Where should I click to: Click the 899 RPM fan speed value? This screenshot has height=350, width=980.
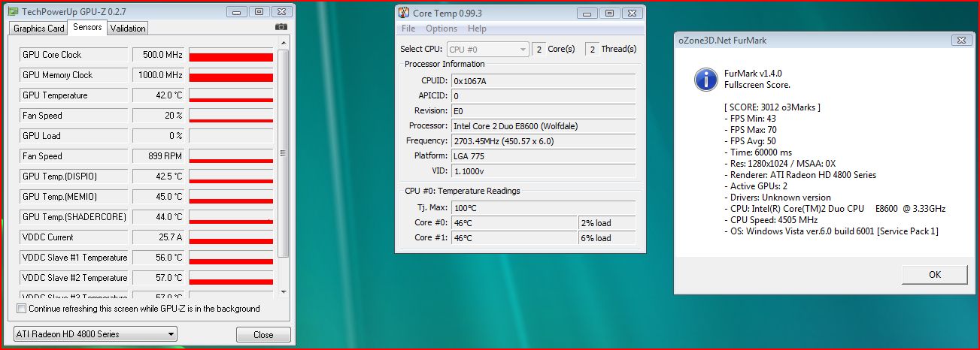[159, 156]
